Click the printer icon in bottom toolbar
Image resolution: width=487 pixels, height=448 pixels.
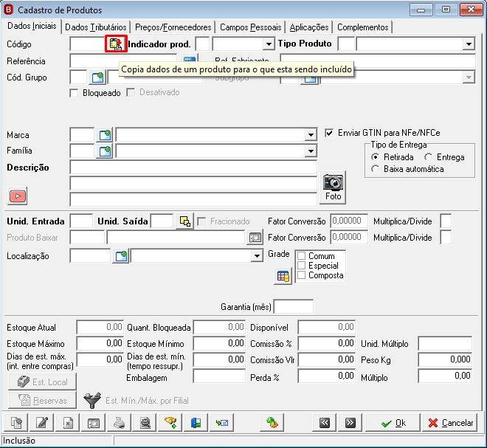click(120, 423)
